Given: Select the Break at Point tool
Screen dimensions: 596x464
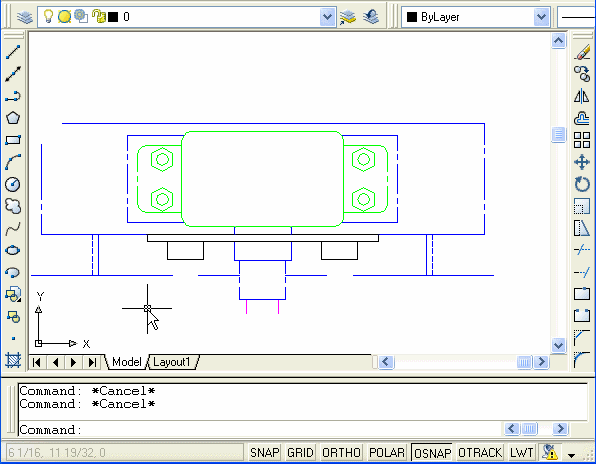Looking at the screenshot, I should pyautogui.click(x=582, y=294).
